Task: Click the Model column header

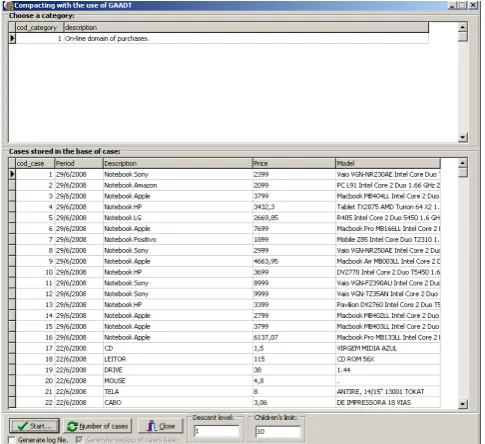Action: [388, 163]
